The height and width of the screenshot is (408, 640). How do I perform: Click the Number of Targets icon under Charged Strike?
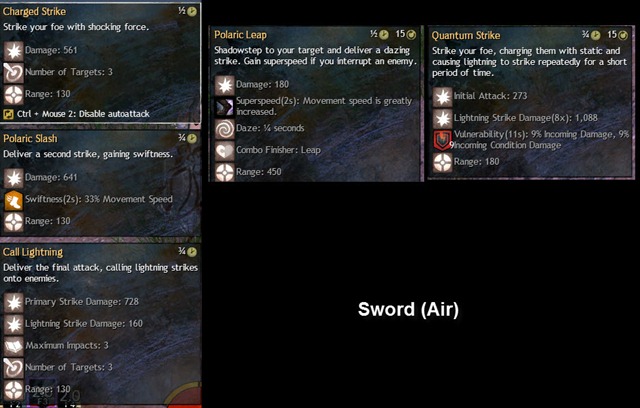coord(13,73)
